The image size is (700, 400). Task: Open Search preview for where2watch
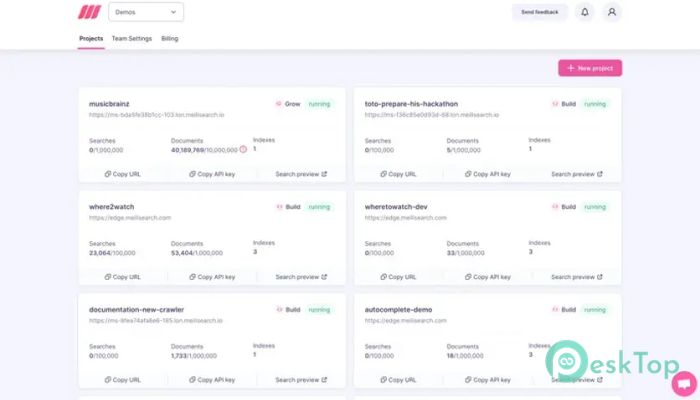tap(301, 277)
